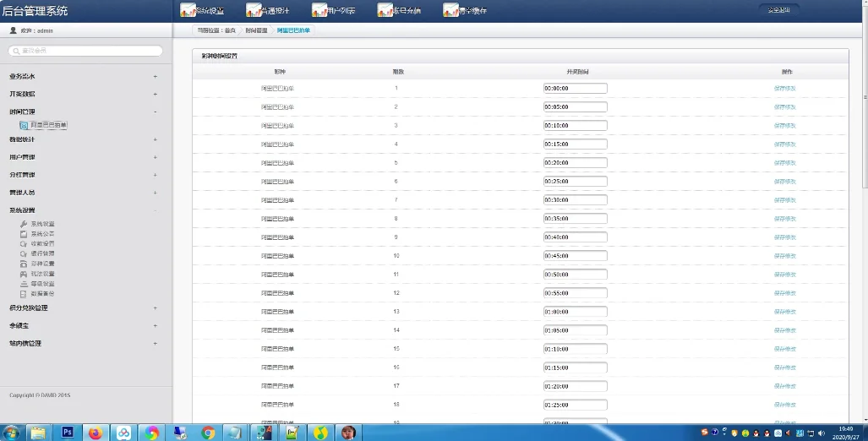
Task: Launch Firefox from the taskbar
Action: click(95, 433)
